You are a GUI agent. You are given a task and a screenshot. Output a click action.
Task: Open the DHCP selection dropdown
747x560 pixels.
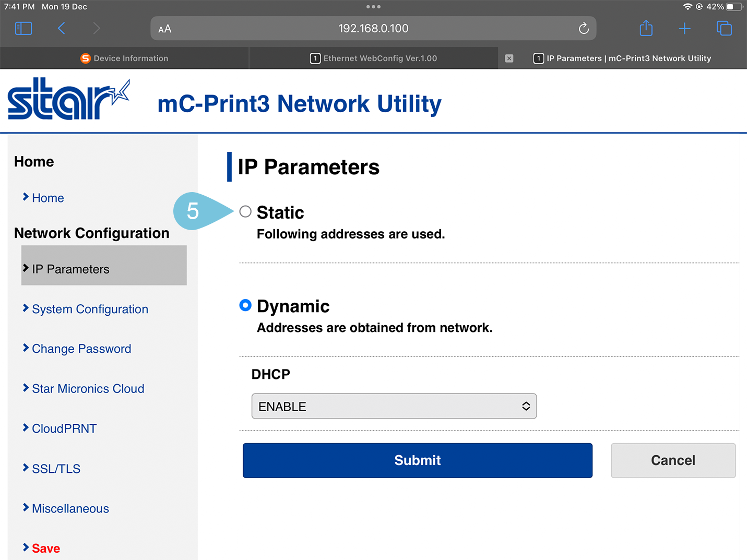tap(394, 406)
